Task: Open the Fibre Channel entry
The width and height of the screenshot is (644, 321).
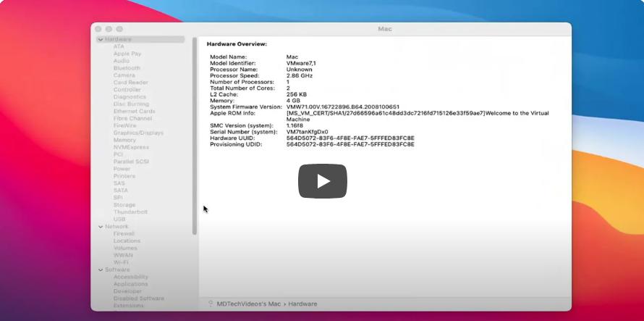Action: click(132, 119)
